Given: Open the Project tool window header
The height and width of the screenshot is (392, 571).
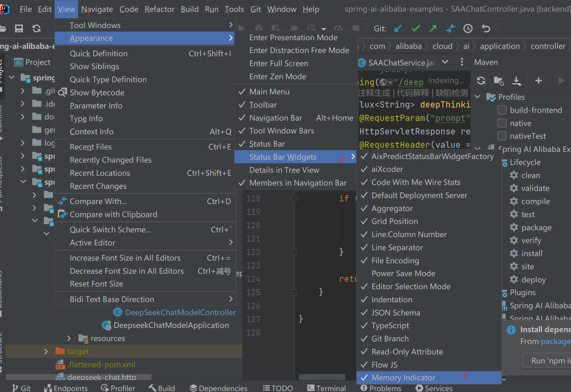Looking at the screenshot, I should [x=32, y=62].
